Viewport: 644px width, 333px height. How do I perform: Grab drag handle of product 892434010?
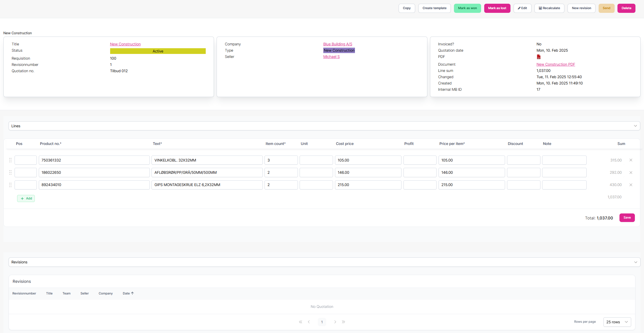pos(10,185)
